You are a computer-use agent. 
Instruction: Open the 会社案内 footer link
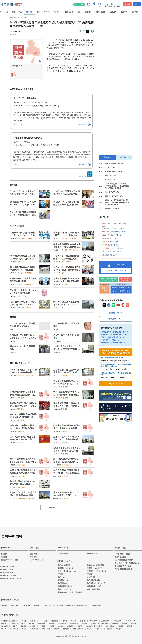[4, 554]
